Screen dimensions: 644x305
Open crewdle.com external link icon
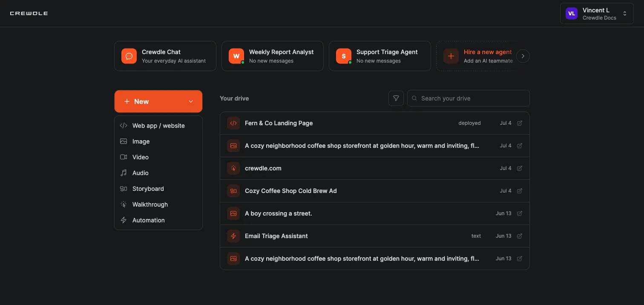[x=520, y=168]
